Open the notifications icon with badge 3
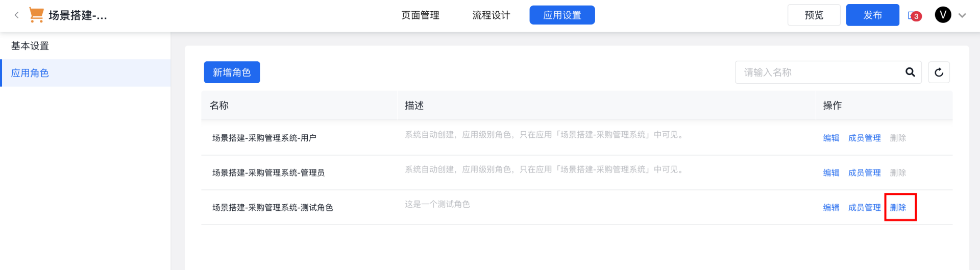 coord(914,16)
